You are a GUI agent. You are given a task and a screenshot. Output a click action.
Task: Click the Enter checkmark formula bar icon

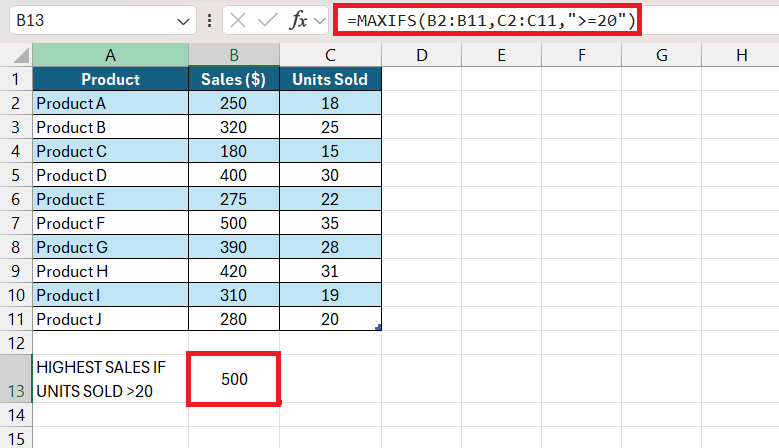tap(268, 20)
